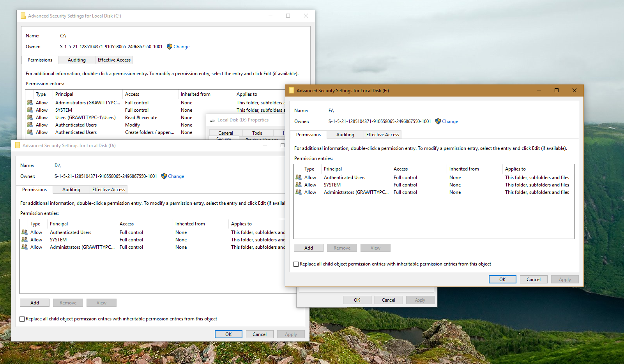
Task: Select the user icon of C: Create folders row
Action: click(x=30, y=132)
